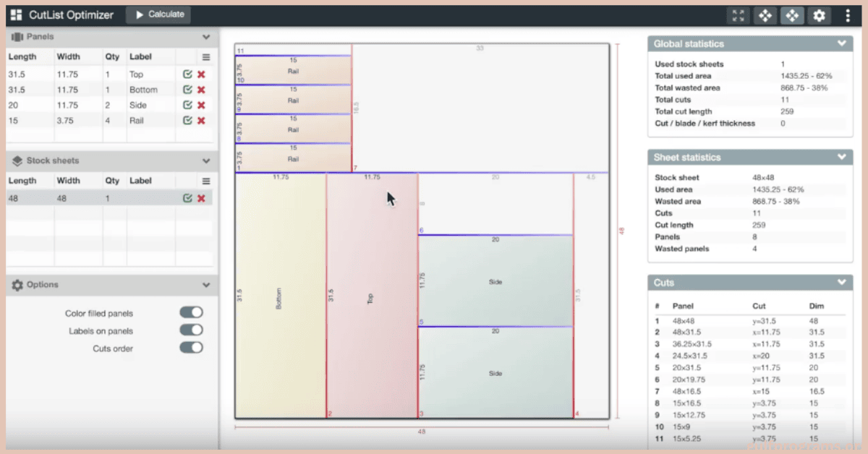Delete the Top panel row
The image size is (868, 454).
pos(201,74)
